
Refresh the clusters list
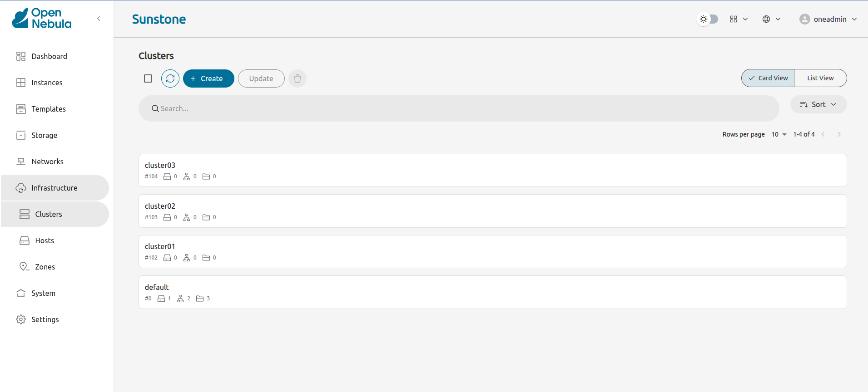[170, 78]
